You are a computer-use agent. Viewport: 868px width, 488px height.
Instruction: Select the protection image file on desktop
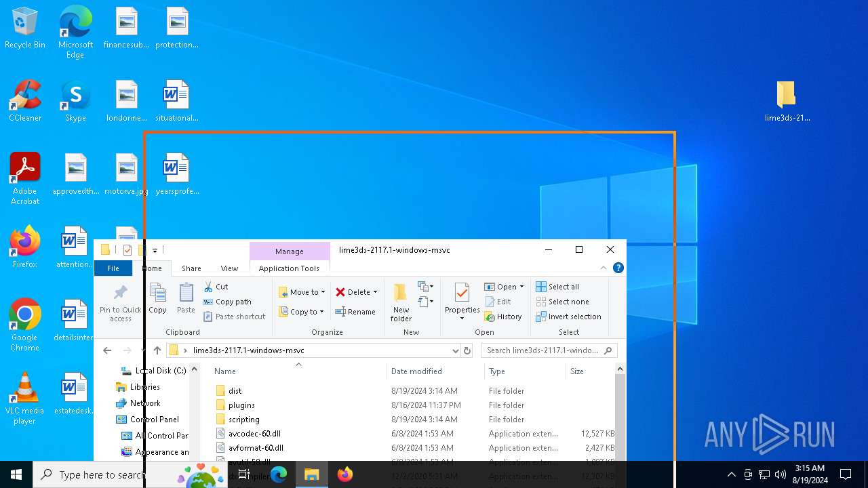coord(177,28)
